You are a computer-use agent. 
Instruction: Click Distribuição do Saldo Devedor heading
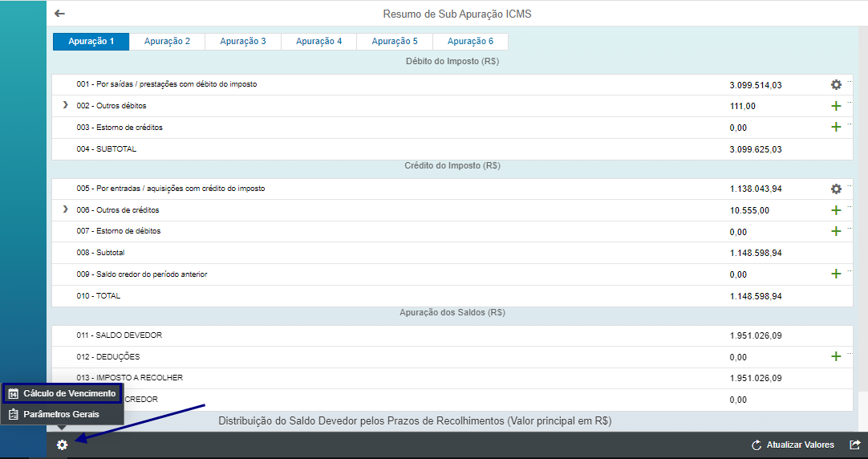coord(415,420)
